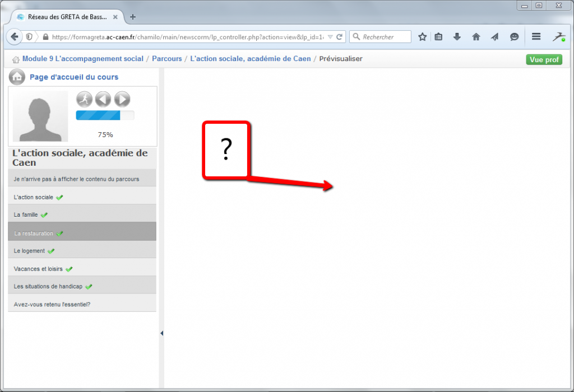Select the 'La restauration' item in the list
Viewport: 574px width, 392px height.
click(34, 234)
